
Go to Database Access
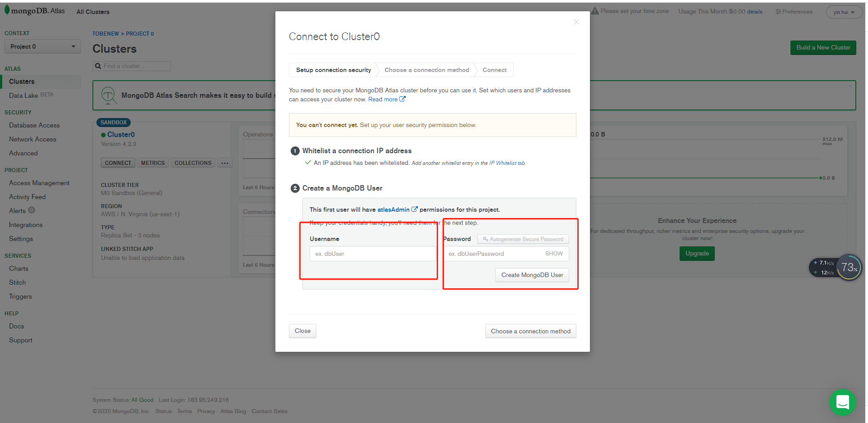[x=34, y=125]
